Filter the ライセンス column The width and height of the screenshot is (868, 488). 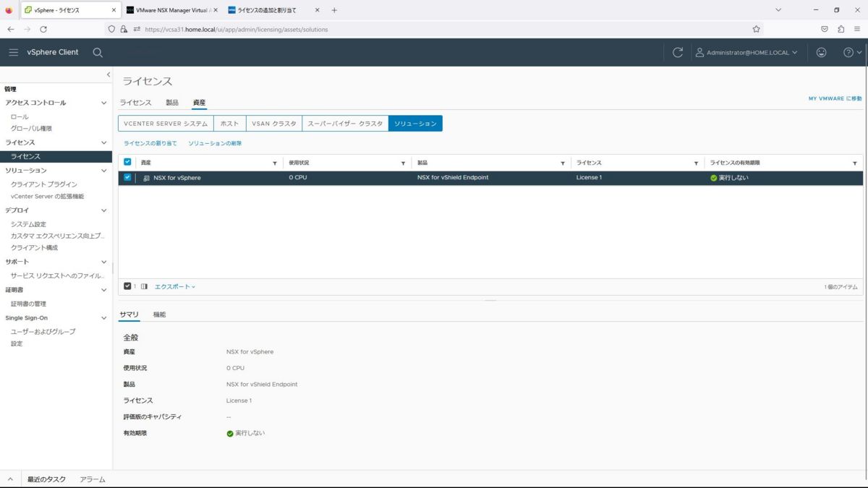(x=696, y=163)
